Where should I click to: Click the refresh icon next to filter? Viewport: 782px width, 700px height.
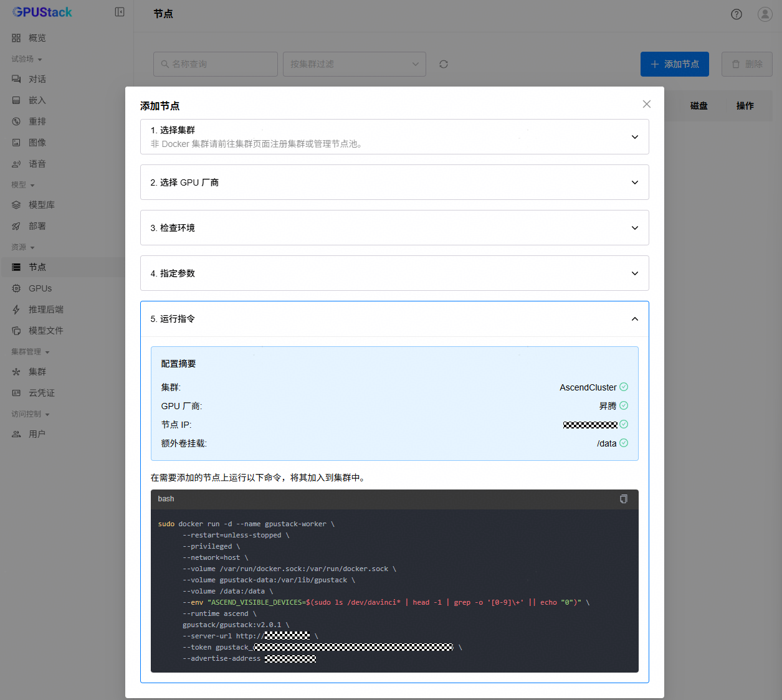pos(444,64)
